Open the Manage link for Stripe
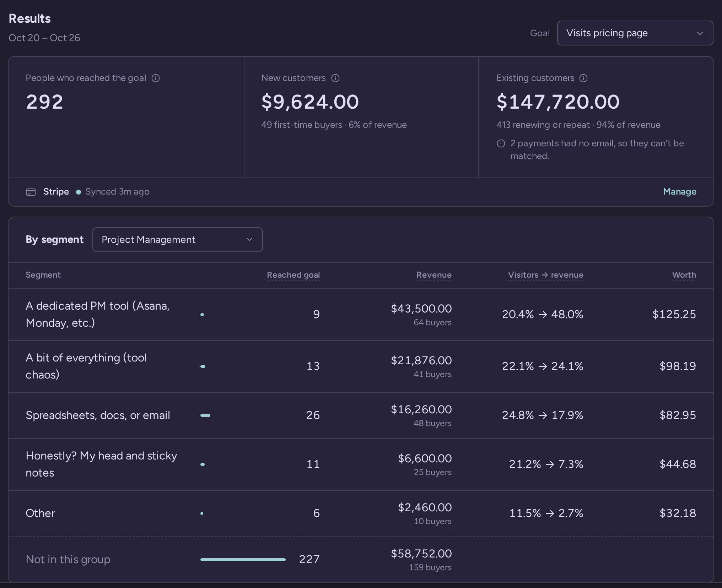This screenshot has height=588, width=722. [679, 192]
